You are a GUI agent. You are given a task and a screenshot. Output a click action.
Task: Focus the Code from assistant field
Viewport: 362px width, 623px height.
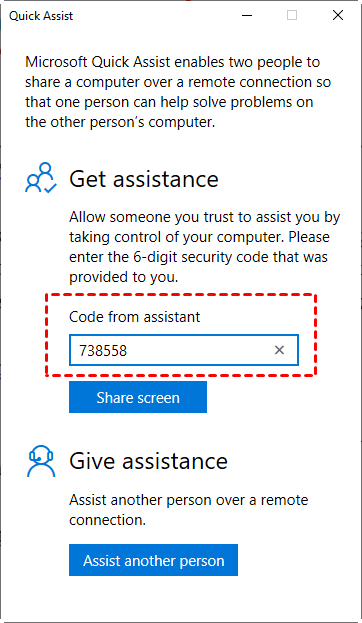coord(184,350)
